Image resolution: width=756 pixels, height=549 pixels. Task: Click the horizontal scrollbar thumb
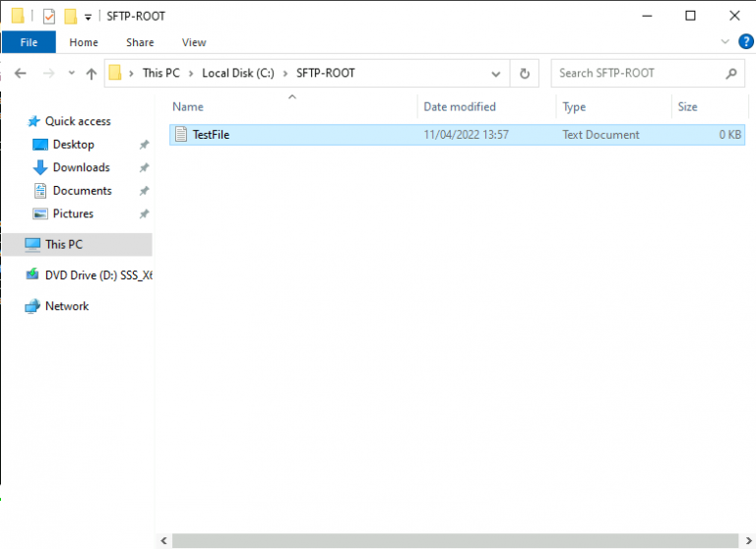(455, 541)
